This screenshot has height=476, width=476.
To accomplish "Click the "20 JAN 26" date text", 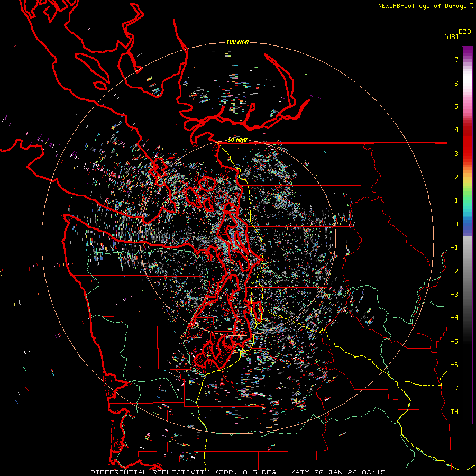I will (336, 472).
